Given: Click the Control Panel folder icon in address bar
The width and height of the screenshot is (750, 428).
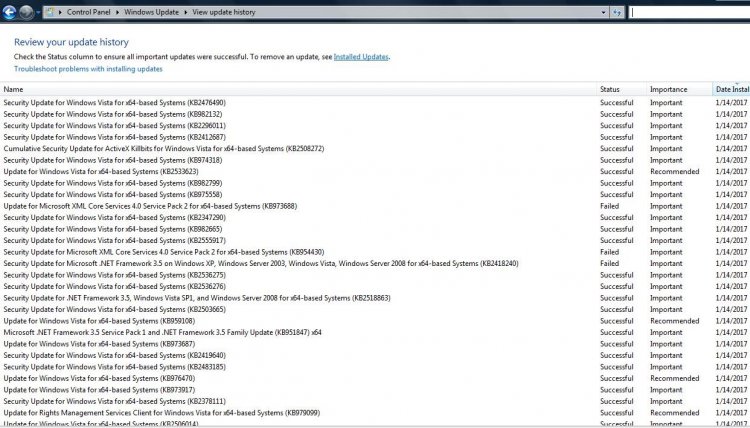Looking at the screenshot, I should [50, 12].
